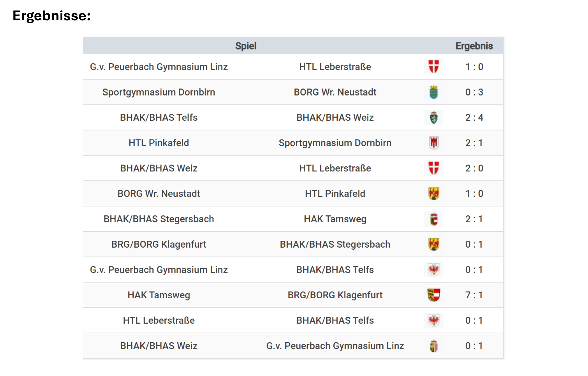Click the Spiel column header
This screenshot has width=588, height=376.
click(x=246, y=46)
